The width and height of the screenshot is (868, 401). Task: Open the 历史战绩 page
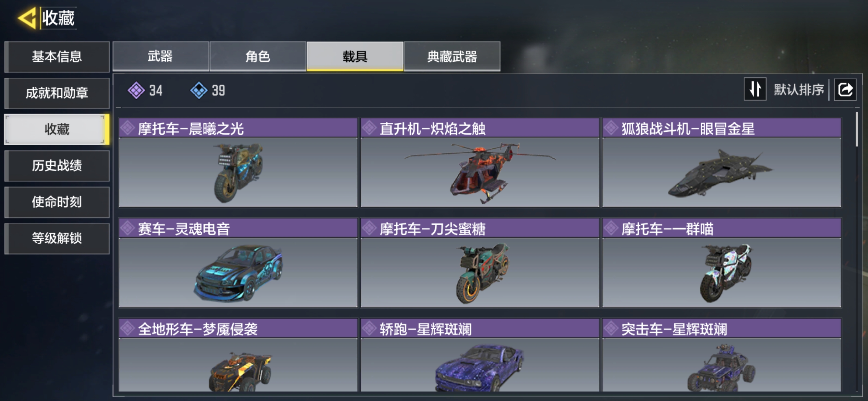coord(57,166)
